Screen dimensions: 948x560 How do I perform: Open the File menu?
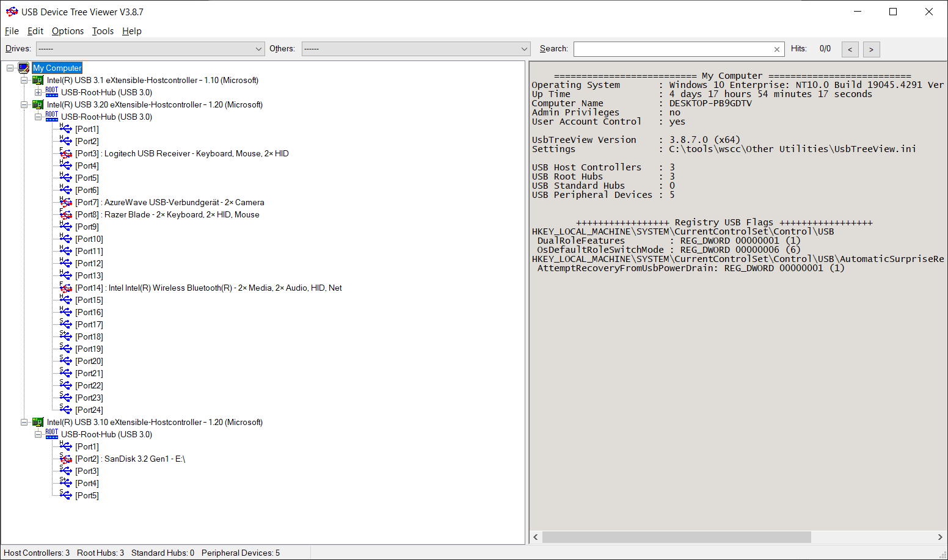(12, 31)
